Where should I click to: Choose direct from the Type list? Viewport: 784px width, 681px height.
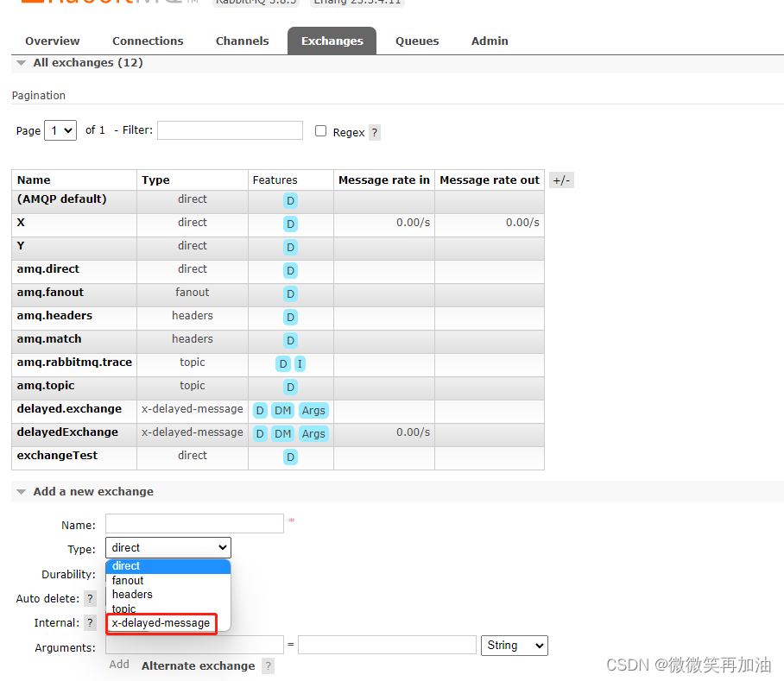coord(168,566)
